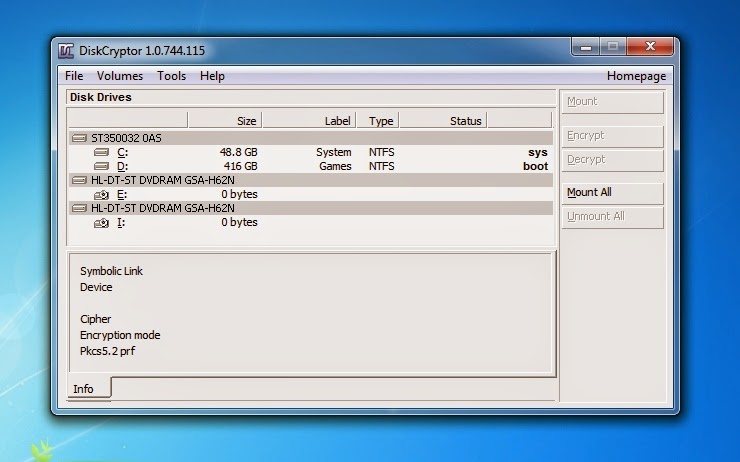The image size is (740, 462).
Task: Select the E: drive row label
Action: 122,194
